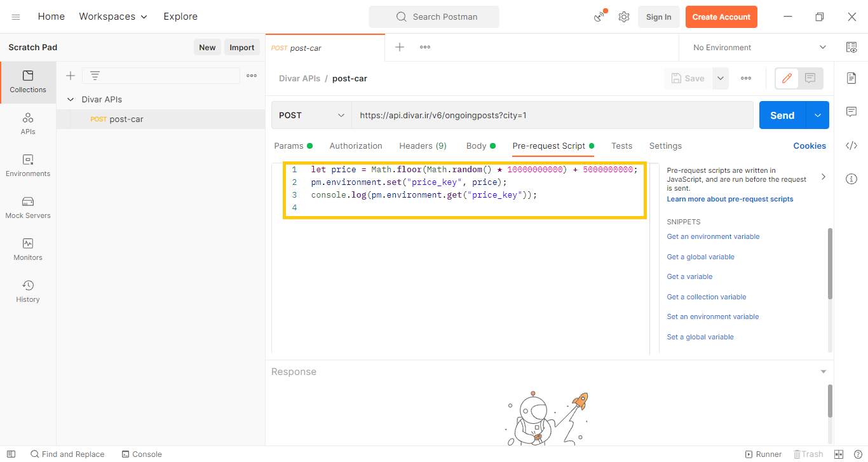Collapse the Response panel arrow
Screen dimensions: 868x462
point(824,372)
